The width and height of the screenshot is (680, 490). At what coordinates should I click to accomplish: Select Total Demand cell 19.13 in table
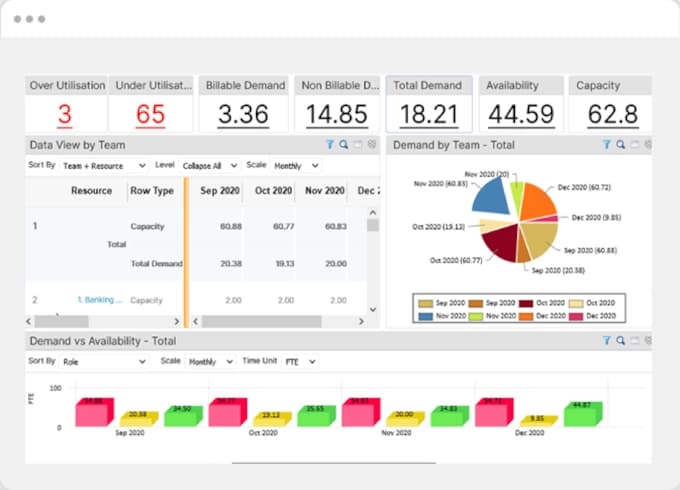[x=285, y=264]
